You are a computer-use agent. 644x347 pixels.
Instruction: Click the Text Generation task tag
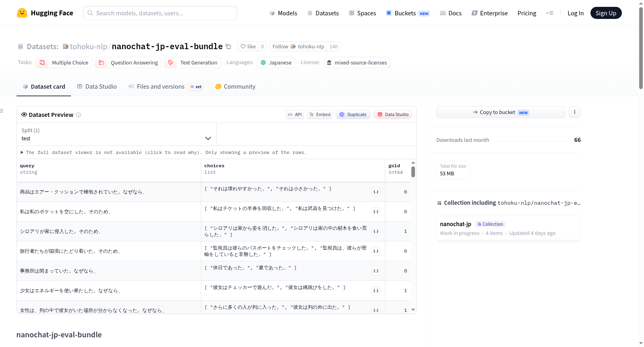[x=192, y=62]
